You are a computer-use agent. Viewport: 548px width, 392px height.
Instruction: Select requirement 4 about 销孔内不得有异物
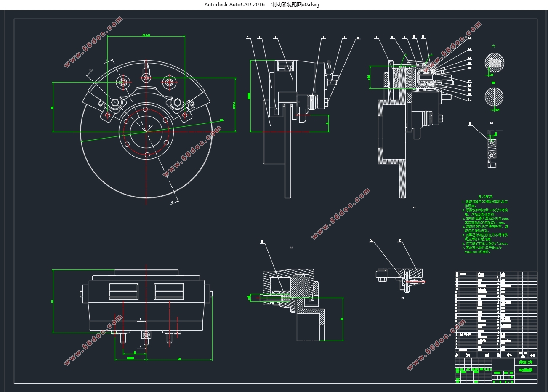pos(485,229)
